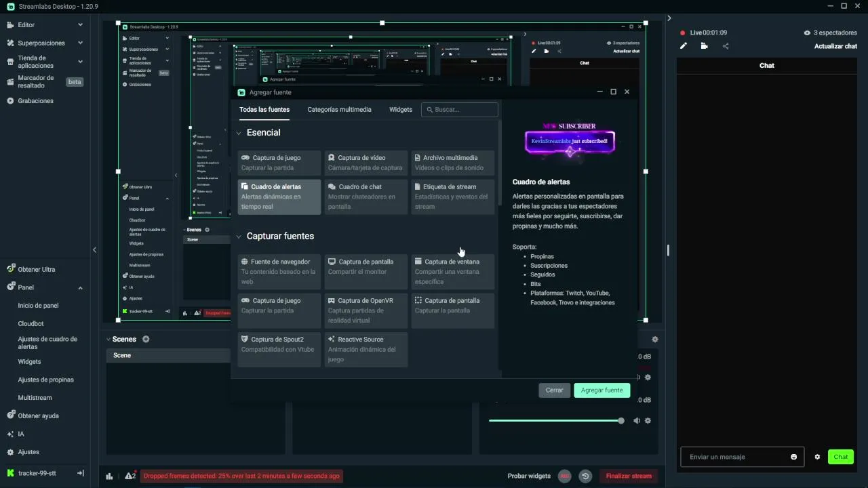Collapse the right chat panel arrow
Image resolution: width=868 pixels, height=488 pixels.
669,18
